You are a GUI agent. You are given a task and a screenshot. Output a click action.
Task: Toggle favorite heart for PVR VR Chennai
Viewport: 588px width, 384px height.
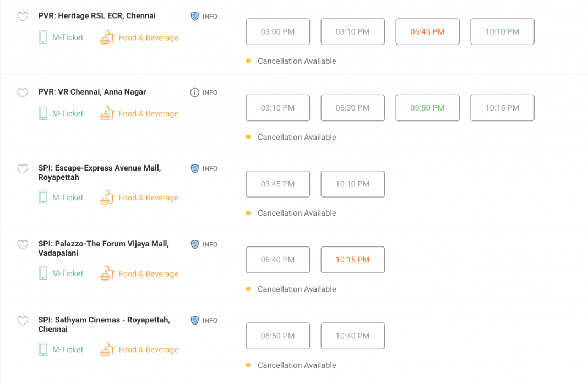point(23,93)
